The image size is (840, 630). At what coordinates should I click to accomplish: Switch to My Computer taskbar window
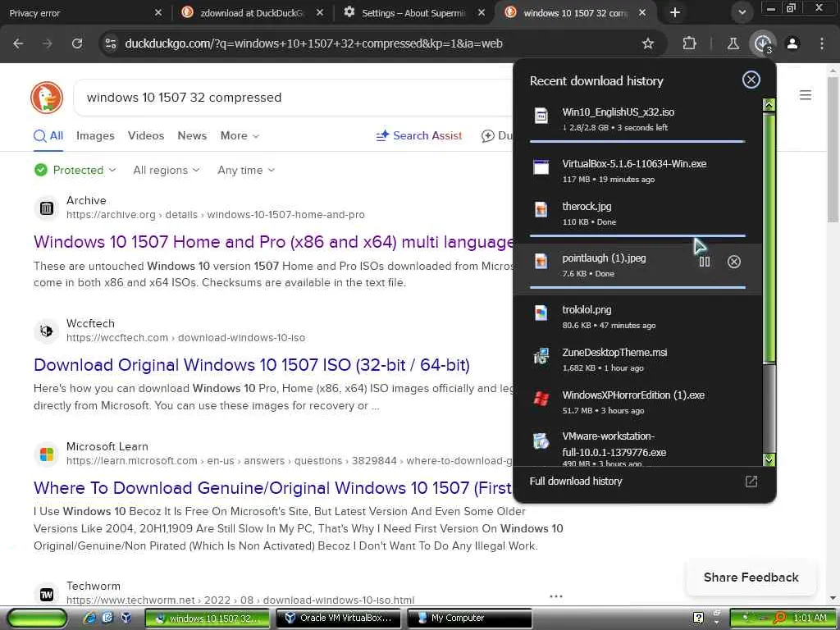tap(469, 619)
